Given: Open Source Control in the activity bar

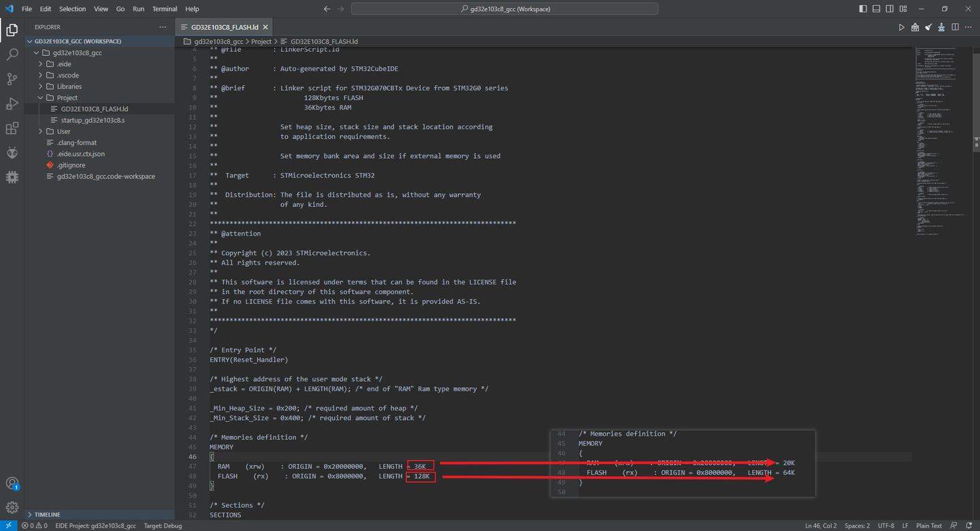Looking at the screenshot, I should click(x=12, y=79).
